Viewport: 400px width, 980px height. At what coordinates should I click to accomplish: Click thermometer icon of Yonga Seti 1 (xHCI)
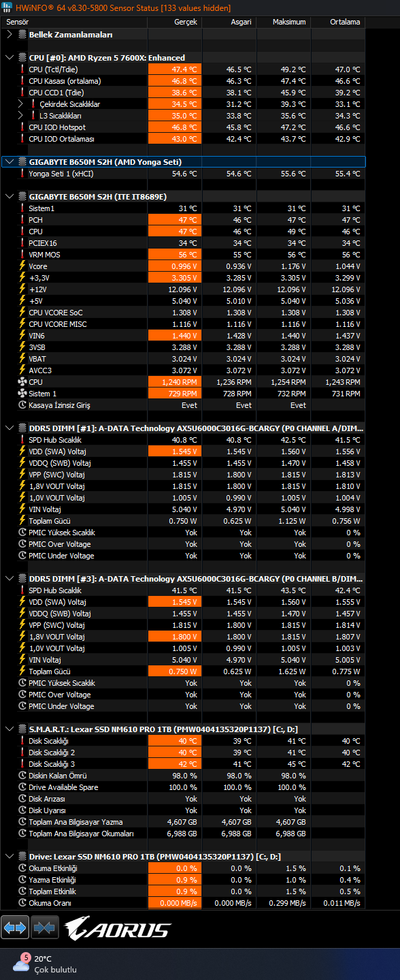(x=21, y=174)
